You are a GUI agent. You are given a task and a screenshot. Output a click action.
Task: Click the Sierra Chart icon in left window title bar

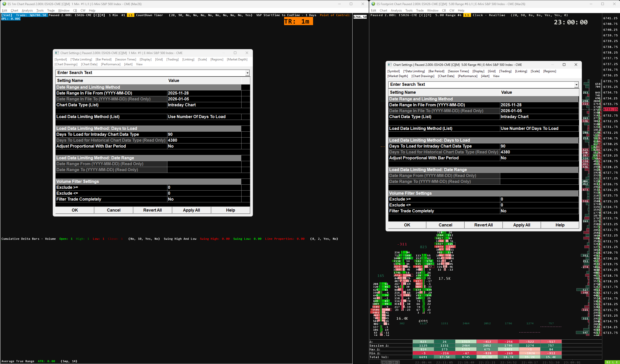click(x=4, y=4)
